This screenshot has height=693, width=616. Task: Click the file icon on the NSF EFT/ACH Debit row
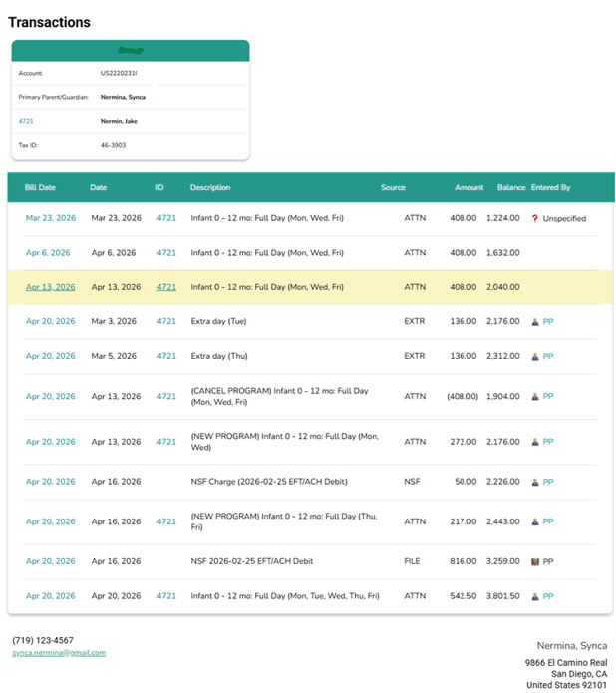534,561
